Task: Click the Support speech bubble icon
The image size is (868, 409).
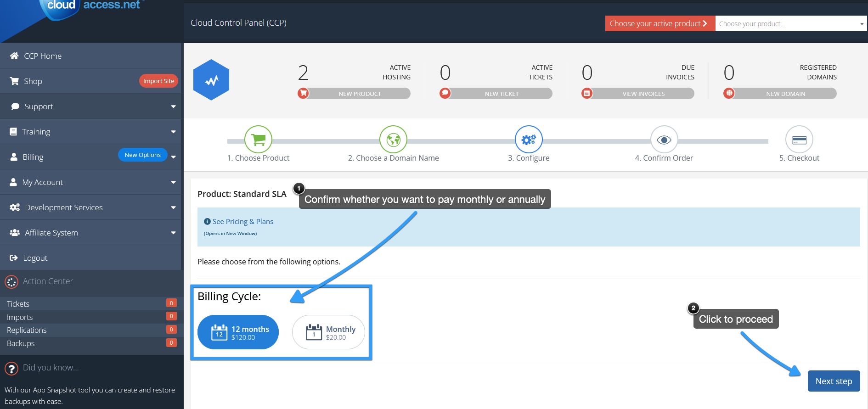Action: tap(15, 106)
